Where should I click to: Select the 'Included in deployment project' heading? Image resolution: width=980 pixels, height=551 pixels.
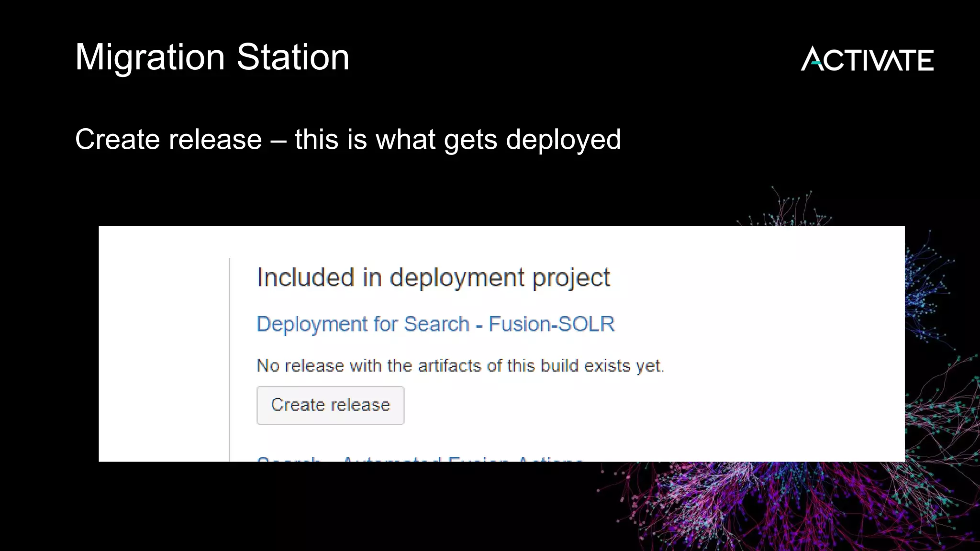tap(434, 278)
